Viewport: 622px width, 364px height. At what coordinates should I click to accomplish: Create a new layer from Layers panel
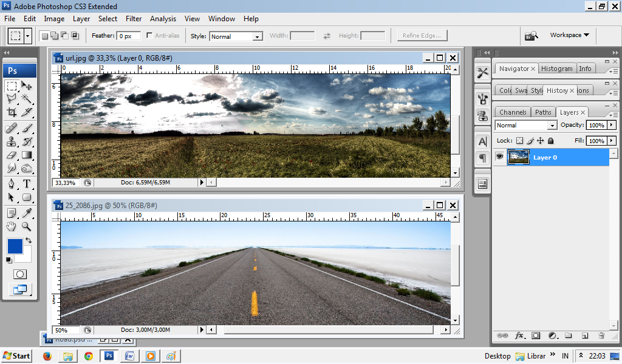coord(585,335)
